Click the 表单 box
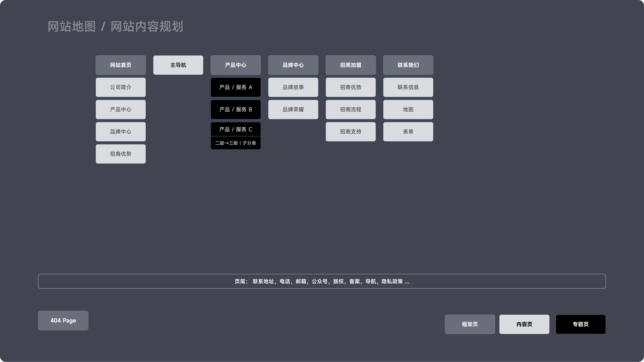The height and width of the screenshot is (362, 644). (x=408, y=132)
